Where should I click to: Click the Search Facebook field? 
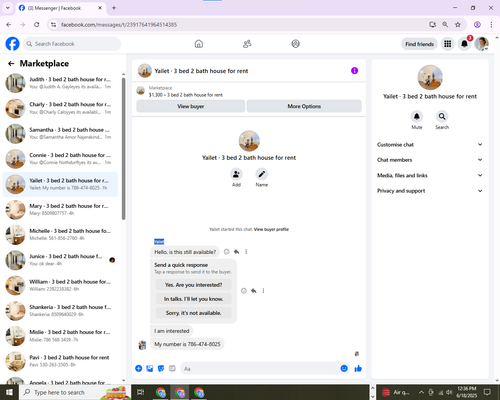coord(72,44)
